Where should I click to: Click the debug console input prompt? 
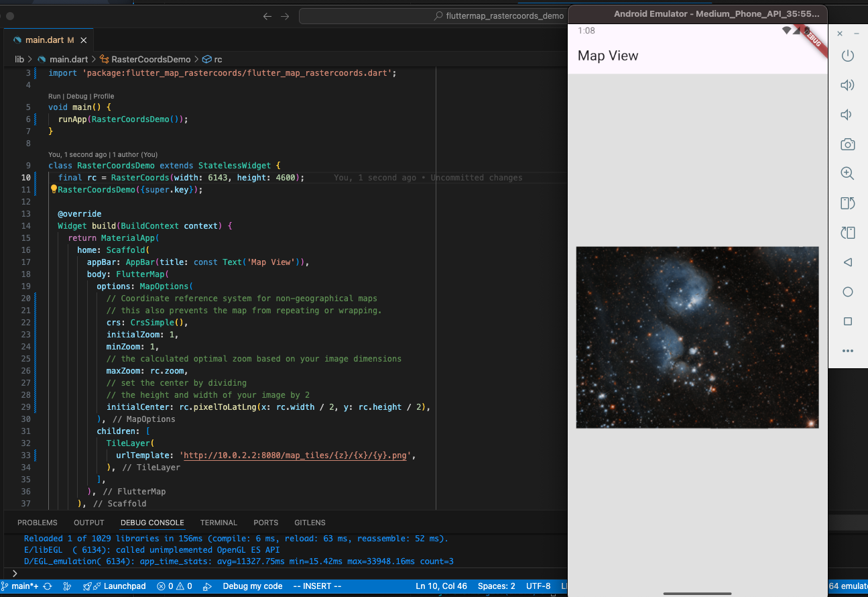(x=288, y=574)
